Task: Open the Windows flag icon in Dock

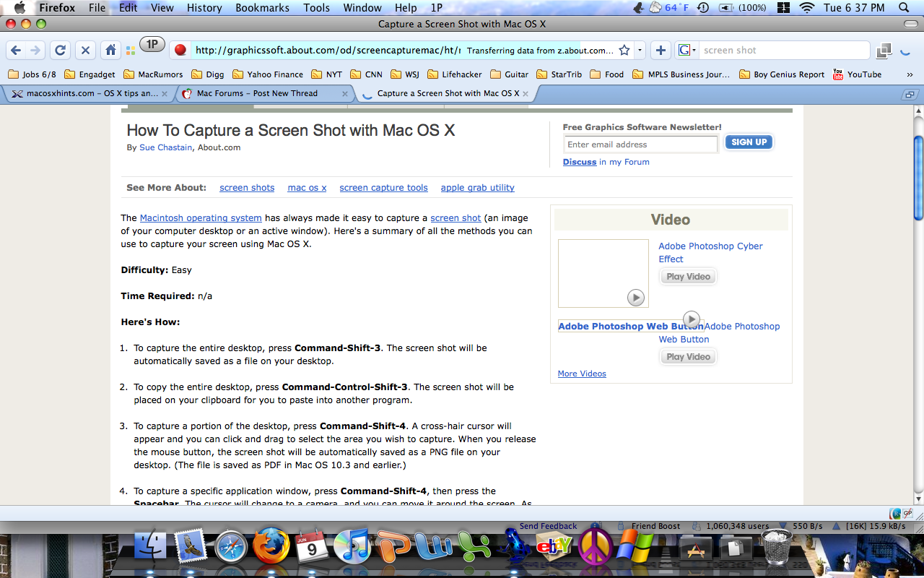Action: pyautogui.click(x=635, y=547)
